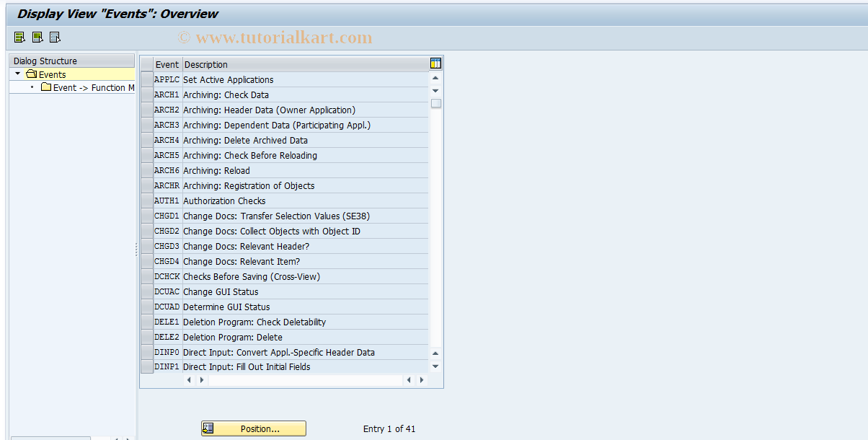
Task: Click the Dialog Structure panel header
Action: [x=72, y=61]
